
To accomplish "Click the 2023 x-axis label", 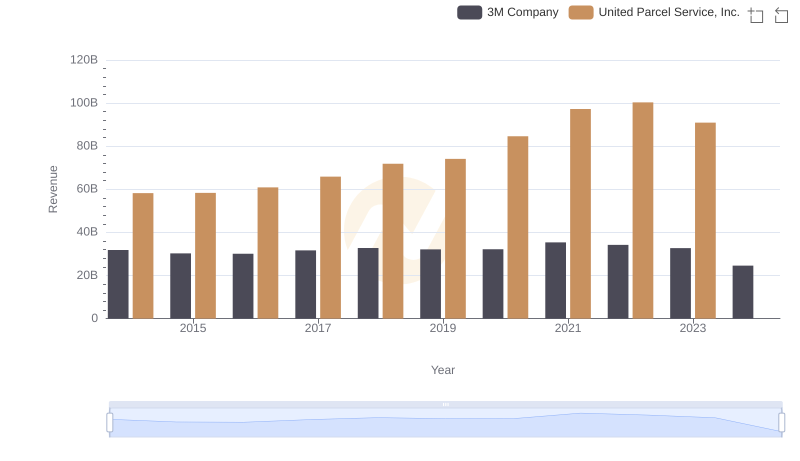I will 693,328.
